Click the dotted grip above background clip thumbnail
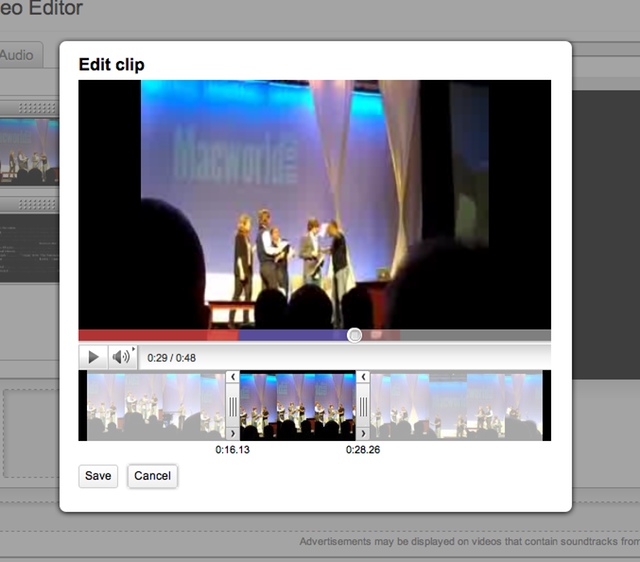 (x=37, y=108)
